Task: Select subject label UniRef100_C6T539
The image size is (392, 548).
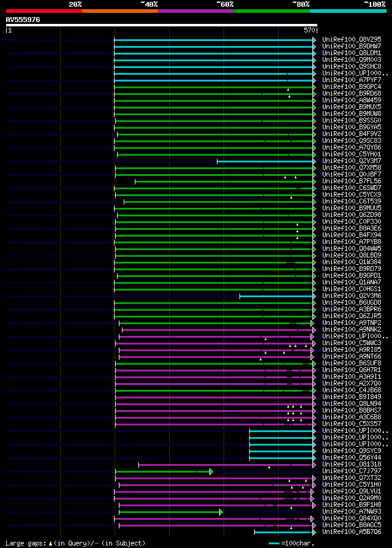Action: click(352, 202)
